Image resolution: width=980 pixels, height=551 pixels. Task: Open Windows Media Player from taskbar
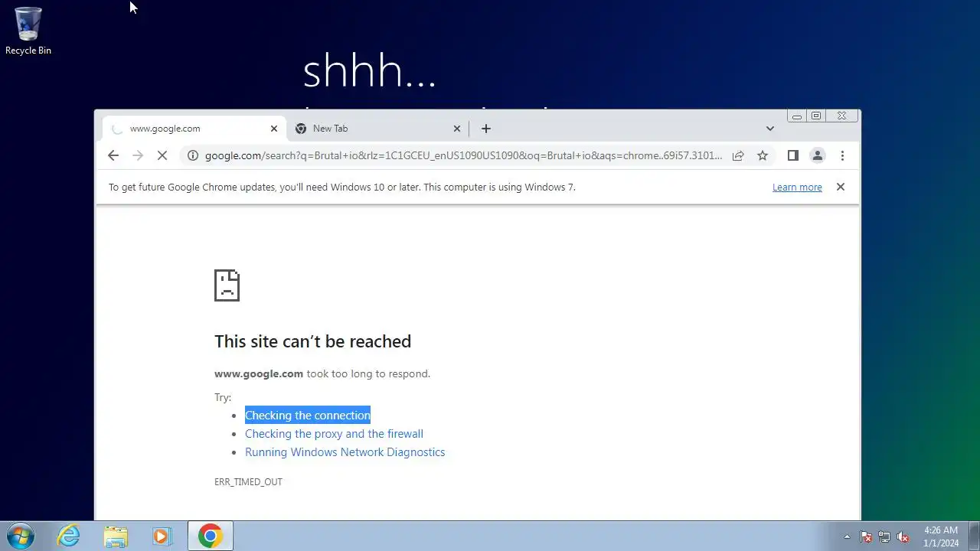click(x=162, y=536)
